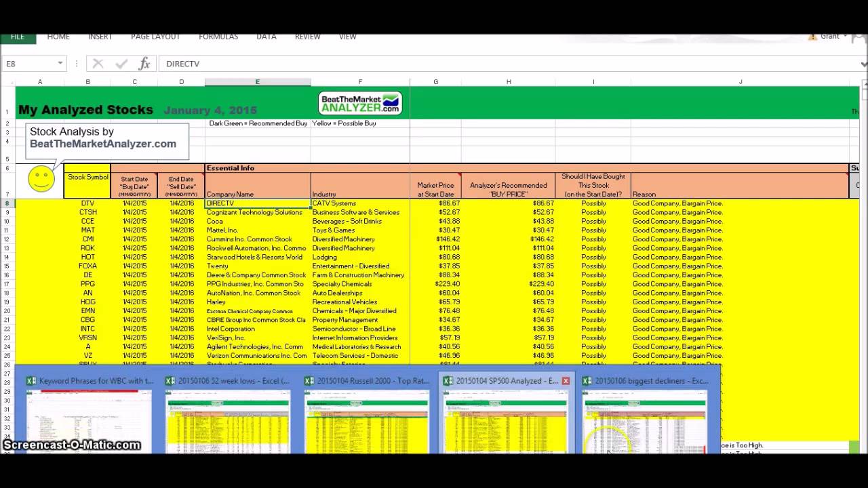Switch to the HOME ribbon tab

pos(58,37)
